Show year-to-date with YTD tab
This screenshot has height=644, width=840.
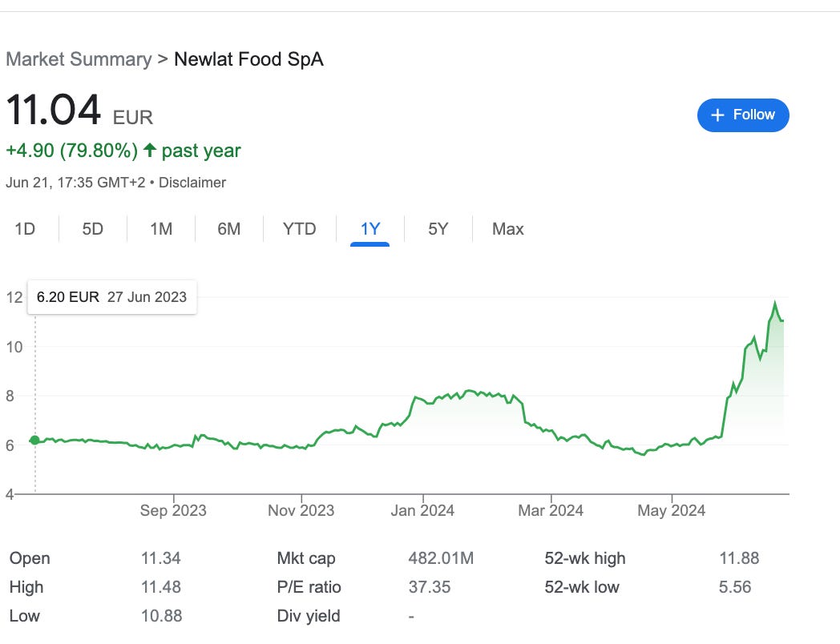[300, 229]
